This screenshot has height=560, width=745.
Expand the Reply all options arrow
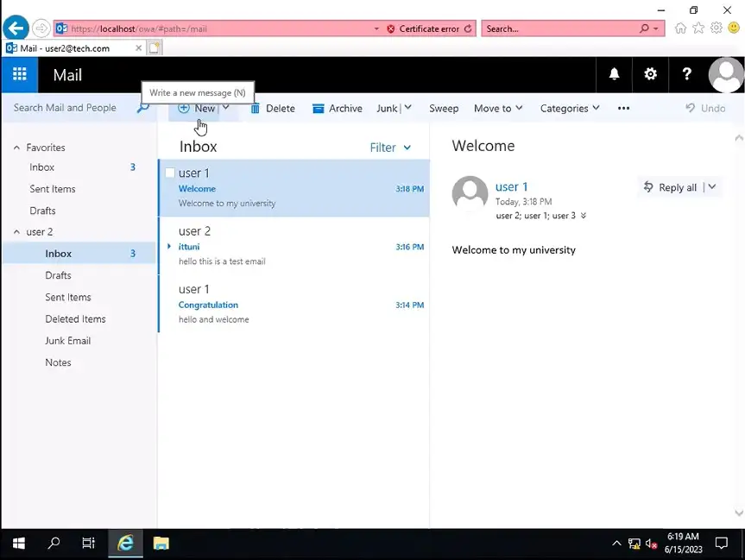(x=712, y=187)
